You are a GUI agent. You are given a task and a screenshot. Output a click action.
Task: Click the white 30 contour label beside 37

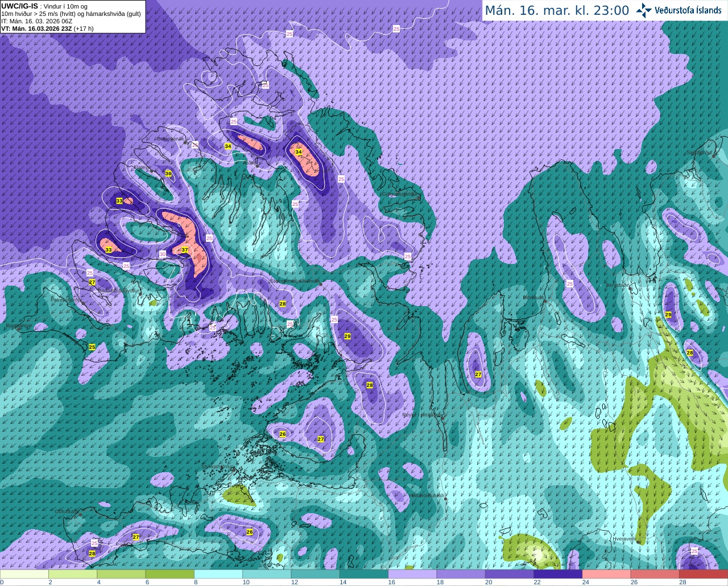pyautogui.click(x=163, y=254)
